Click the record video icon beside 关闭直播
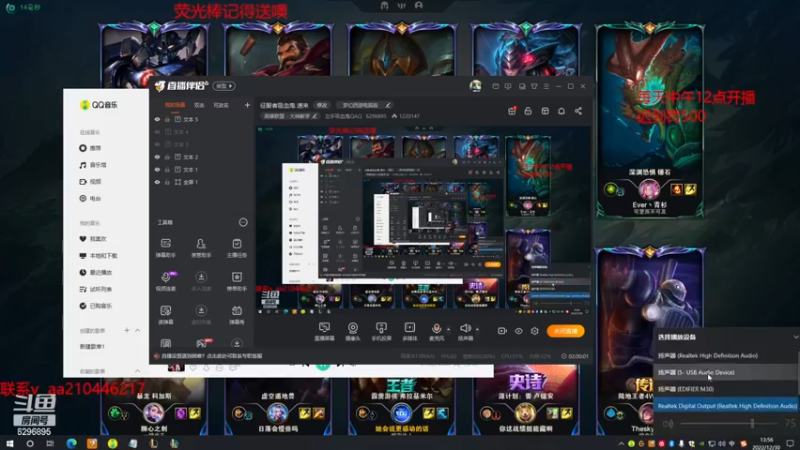 tap(502, 331)
